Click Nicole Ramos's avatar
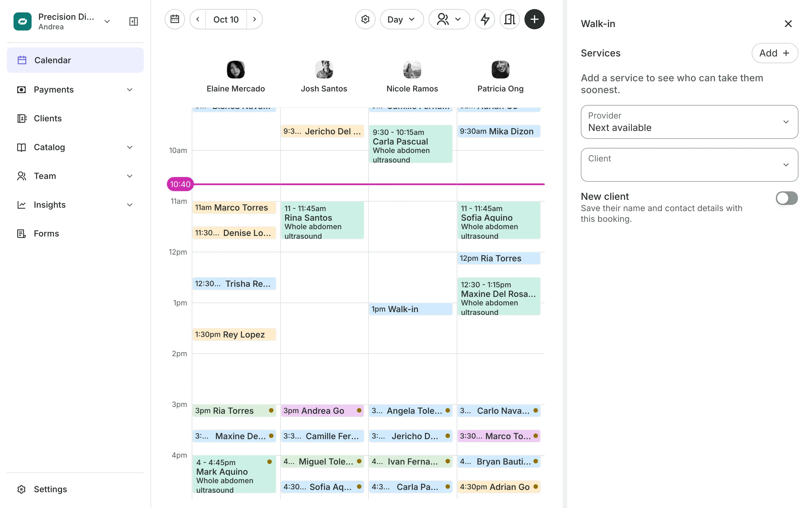Viewport: 812px width, 508px height. pos(412,69)
